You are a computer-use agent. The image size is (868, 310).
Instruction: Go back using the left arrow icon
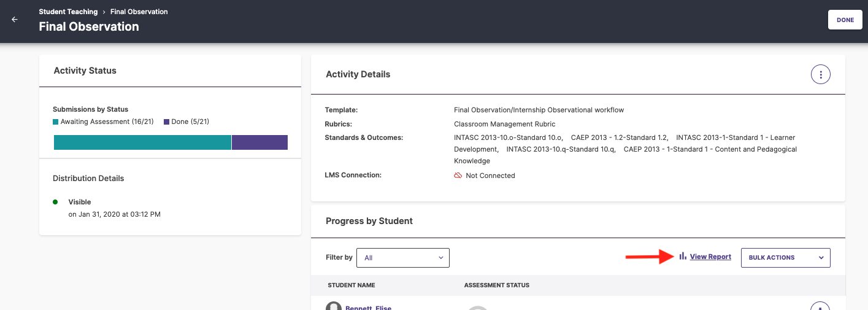[x=15, y=20]
